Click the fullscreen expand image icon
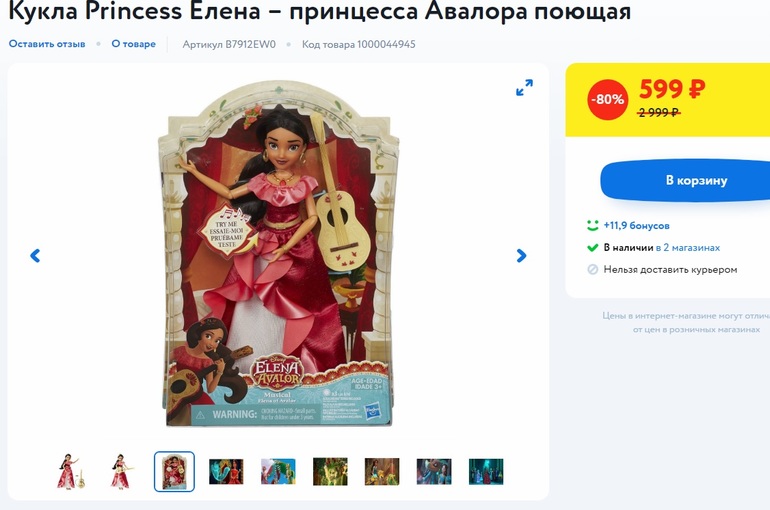 tap(524, 87)
